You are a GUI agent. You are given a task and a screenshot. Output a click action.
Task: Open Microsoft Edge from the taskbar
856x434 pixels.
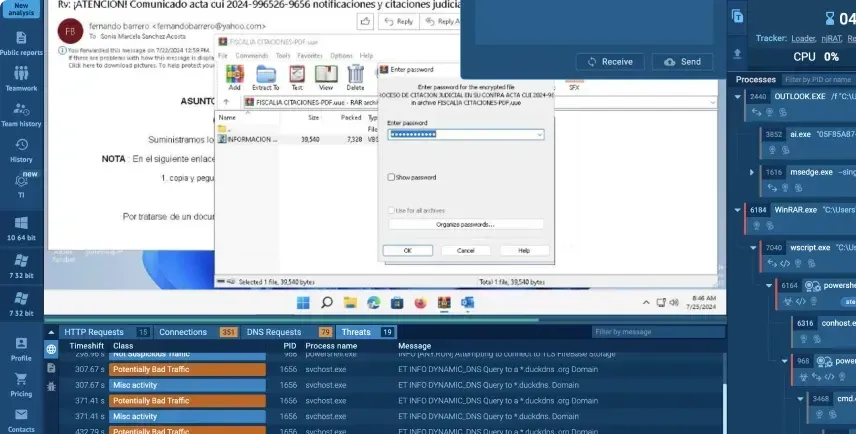point(373,302)
